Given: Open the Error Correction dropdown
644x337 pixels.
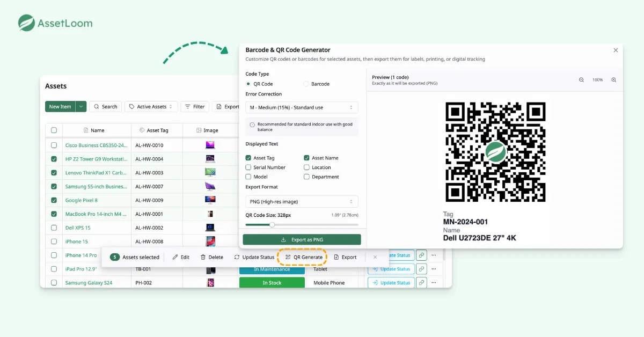Looking at the screenshot, I should [302, 107].
